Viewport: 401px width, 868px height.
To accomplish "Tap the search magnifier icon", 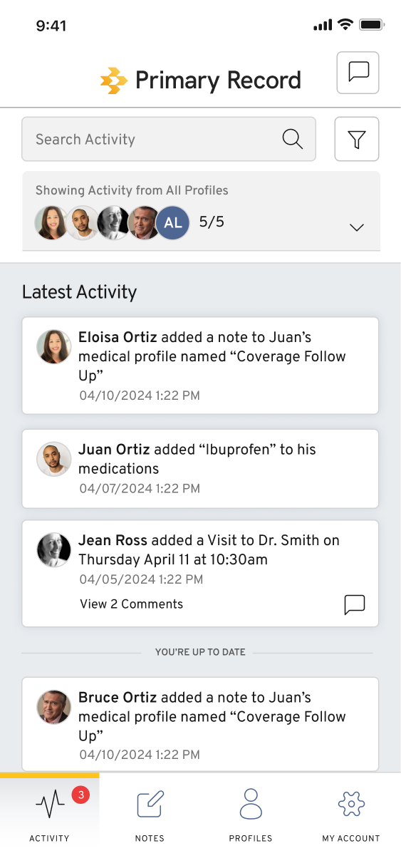I will pos(293,139).
